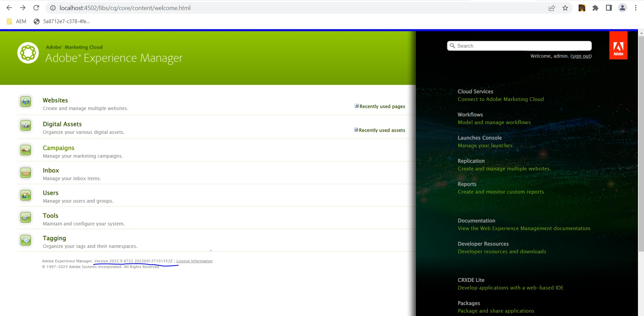The width and height of the screenshot is (644, 316).
Task: Open the Campaigns heading link
Action: click(x=58, y=148)
